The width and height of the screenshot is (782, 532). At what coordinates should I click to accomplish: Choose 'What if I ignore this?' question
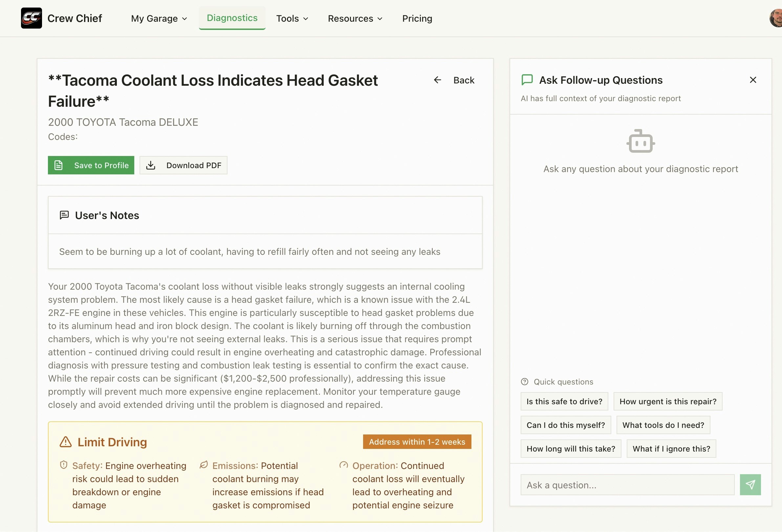671,449
